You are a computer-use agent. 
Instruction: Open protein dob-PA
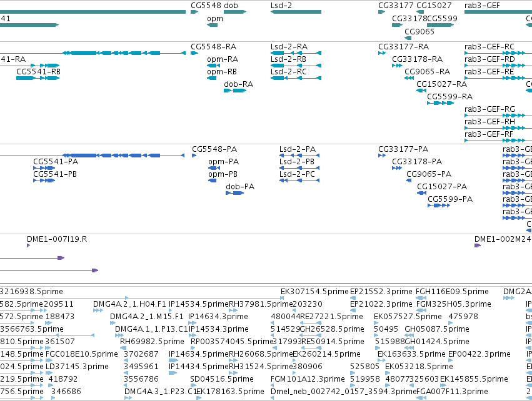tap(240, 187)
